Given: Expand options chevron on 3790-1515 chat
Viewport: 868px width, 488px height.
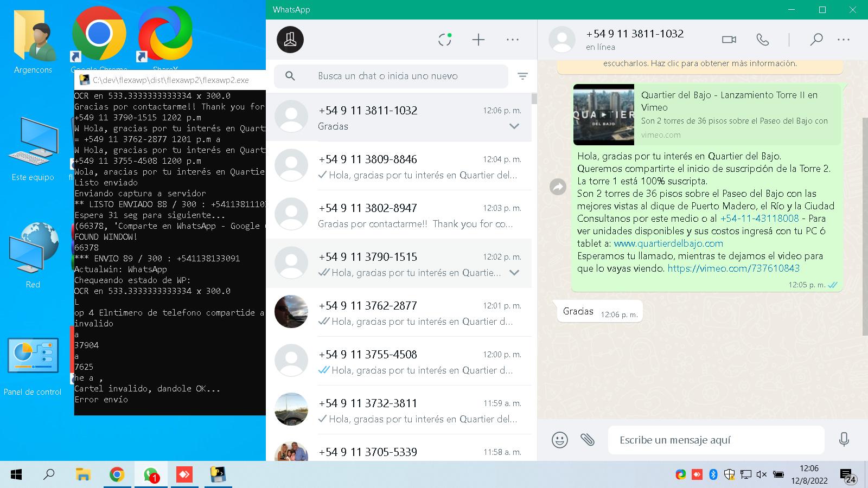Looking at the screenshot, I should pyautogui.click(x=514, y=273).
